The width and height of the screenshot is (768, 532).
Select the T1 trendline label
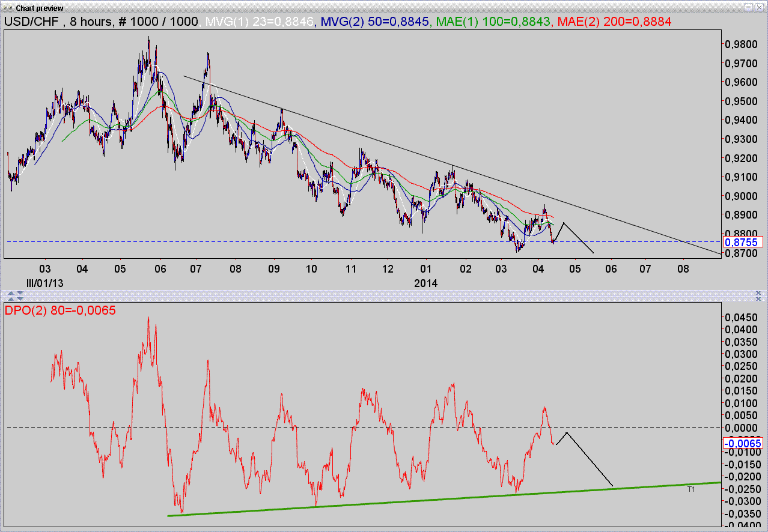point(691,489)
